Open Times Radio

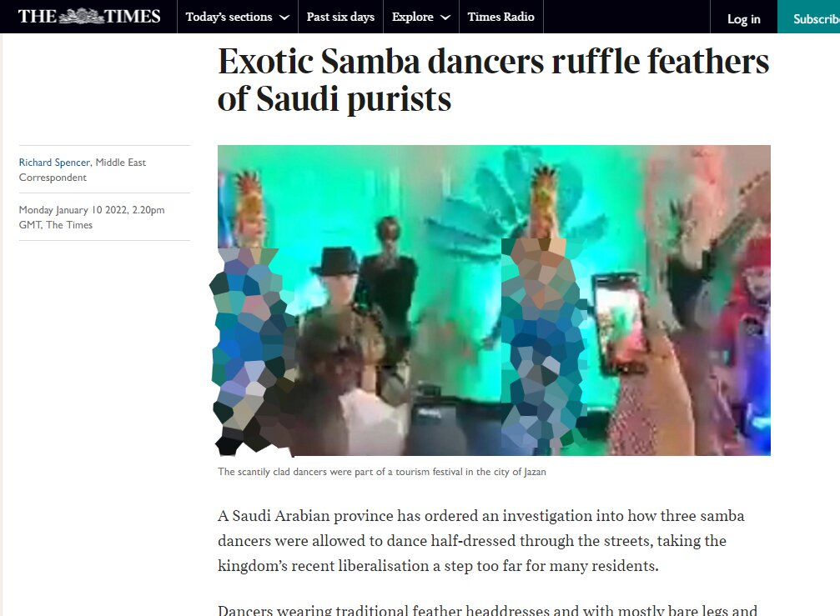coord(500,17)
